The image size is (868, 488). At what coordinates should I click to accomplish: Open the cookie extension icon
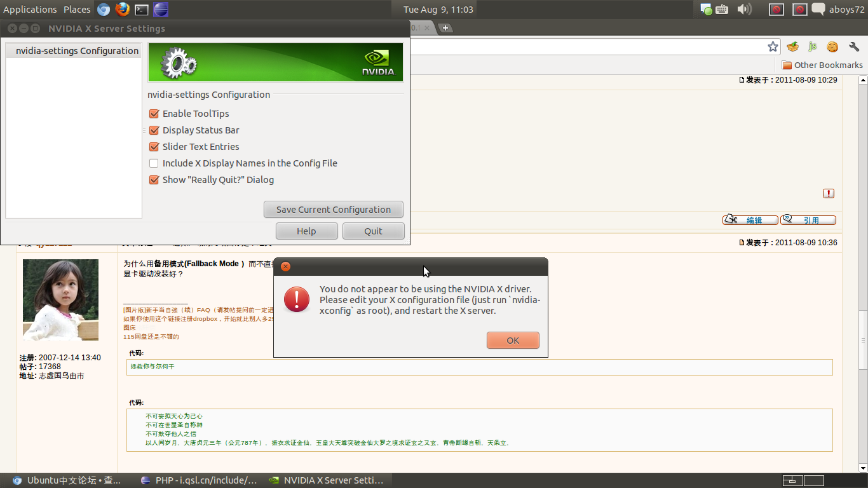[832, 46]
